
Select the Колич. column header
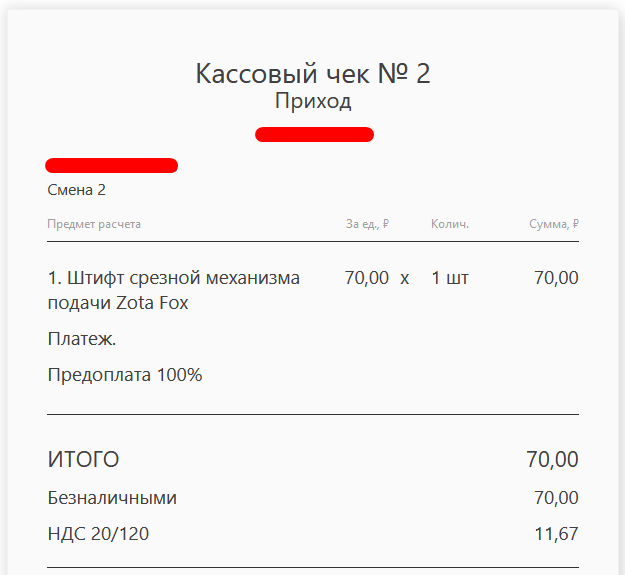point(449,224)
